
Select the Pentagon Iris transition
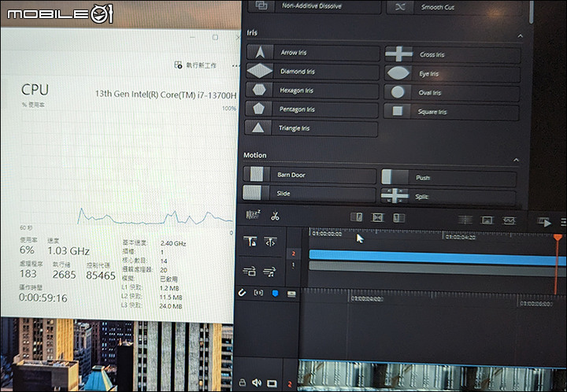point(312,109)
